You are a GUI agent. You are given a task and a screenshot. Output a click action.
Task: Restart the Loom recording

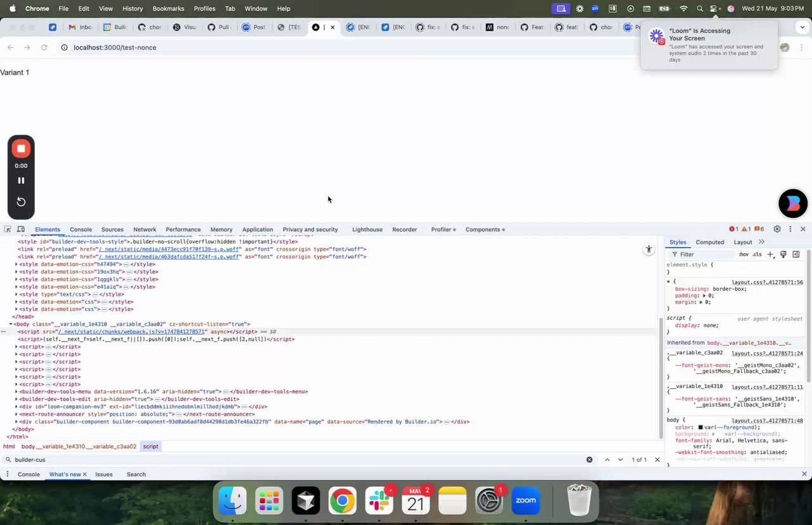click(x=21, y=202)
